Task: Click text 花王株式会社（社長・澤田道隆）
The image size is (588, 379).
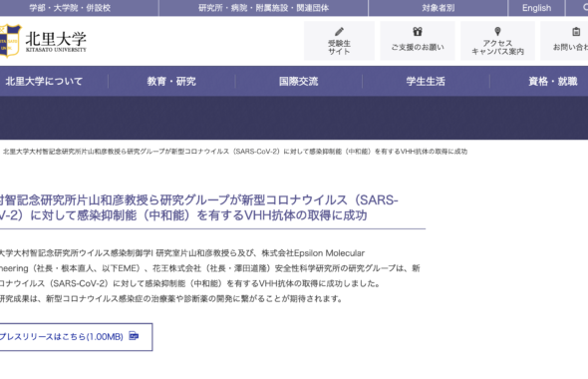Action: [211, 268]
